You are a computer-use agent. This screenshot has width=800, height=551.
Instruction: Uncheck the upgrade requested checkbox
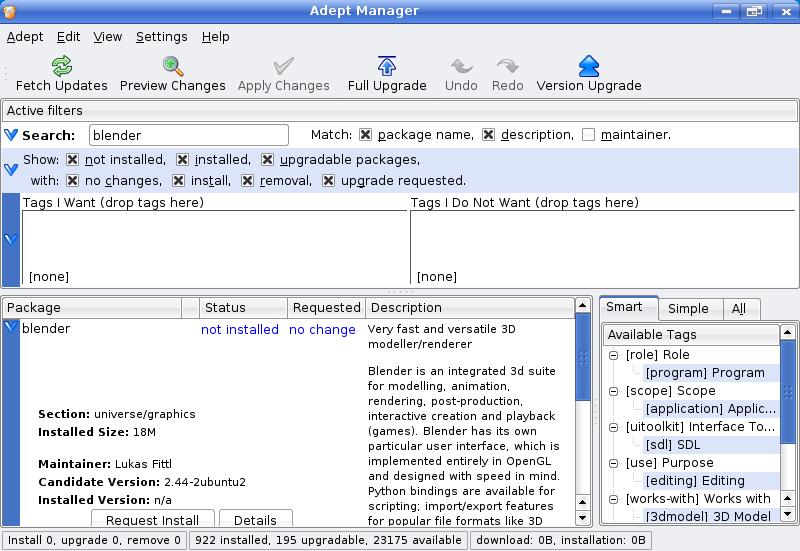point(329,181)
